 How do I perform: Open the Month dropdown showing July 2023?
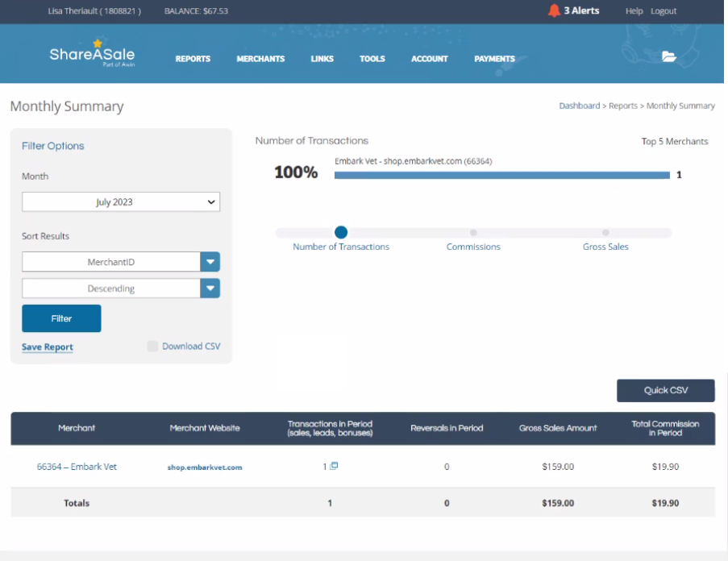(121, 202)
